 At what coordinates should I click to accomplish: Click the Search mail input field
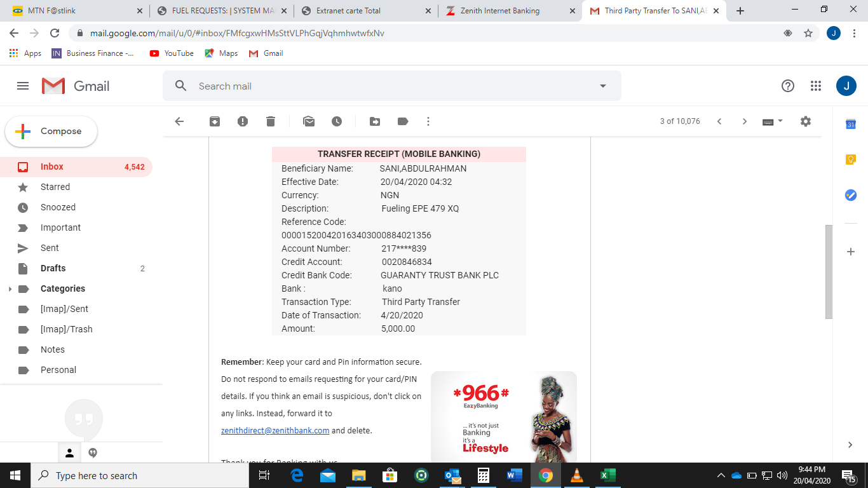pyautogui.click(x=391, y=86)
